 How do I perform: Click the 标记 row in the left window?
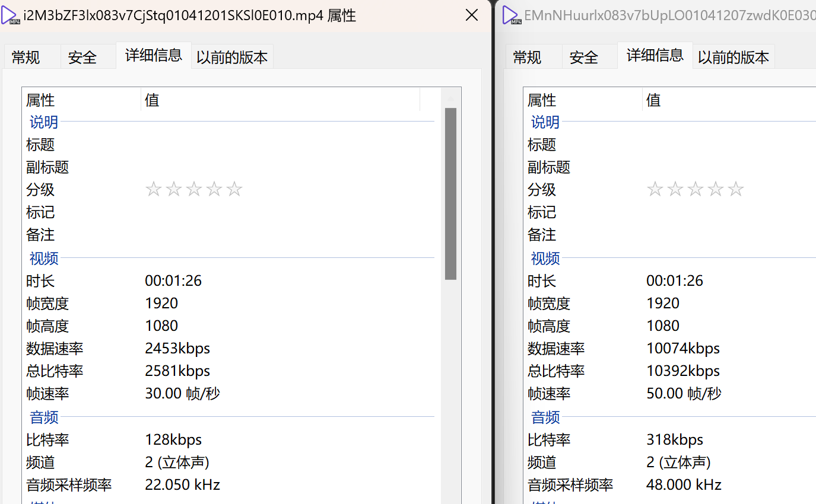pos(231,212)
